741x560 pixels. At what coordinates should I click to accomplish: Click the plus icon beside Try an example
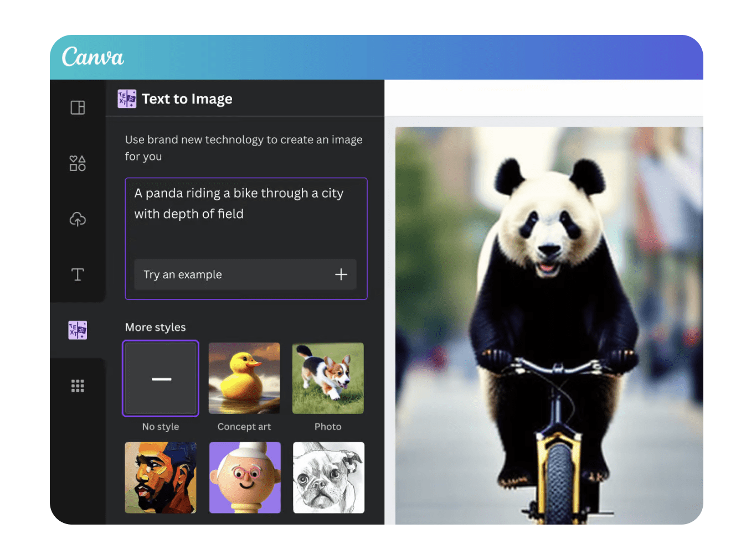341,274
